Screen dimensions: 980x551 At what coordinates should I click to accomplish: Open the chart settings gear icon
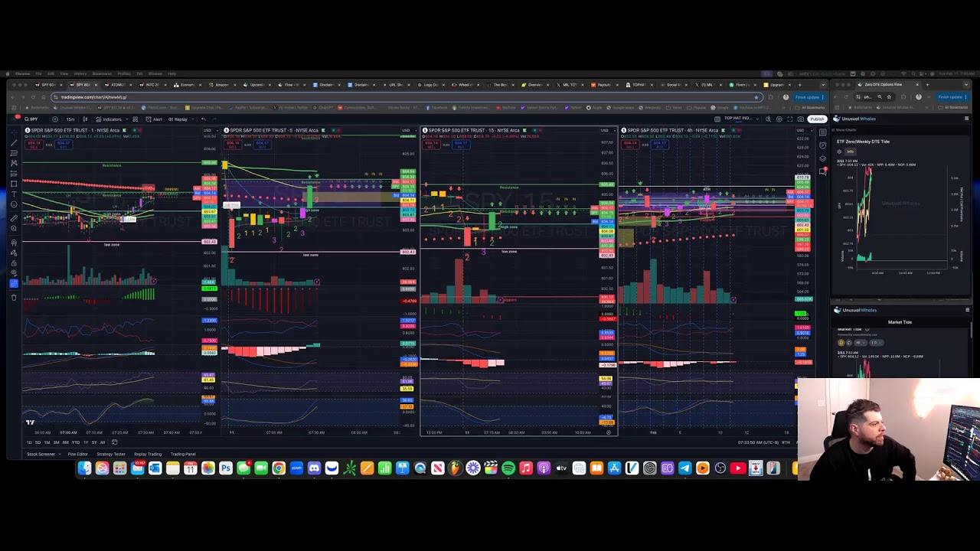pyautogui.click(x=779, y=119)
